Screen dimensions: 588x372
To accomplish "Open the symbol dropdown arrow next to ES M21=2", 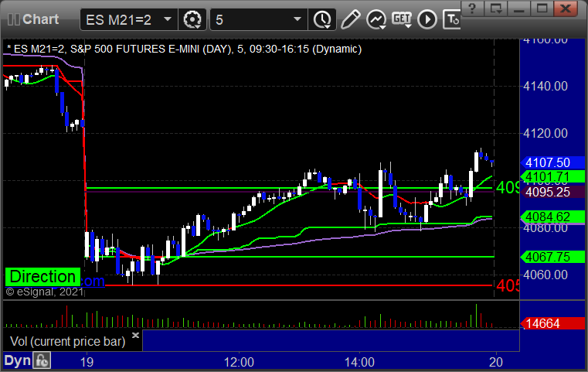I will pyautogui.click(x=168, y=19).
